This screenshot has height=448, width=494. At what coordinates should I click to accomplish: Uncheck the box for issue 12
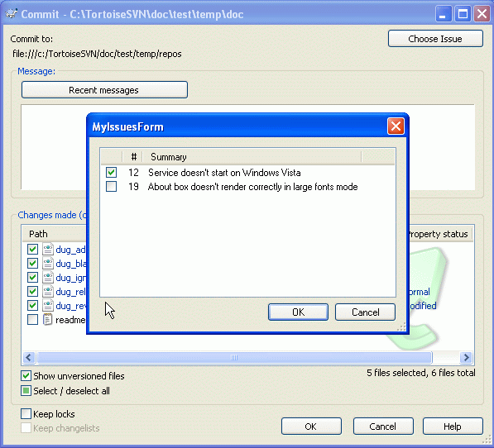pos(111,173)
